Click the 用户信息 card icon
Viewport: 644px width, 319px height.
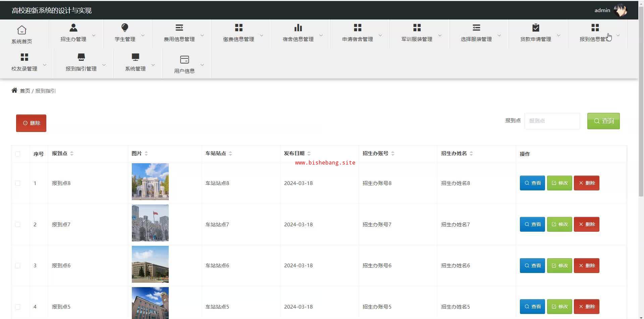tap(184, 60)
